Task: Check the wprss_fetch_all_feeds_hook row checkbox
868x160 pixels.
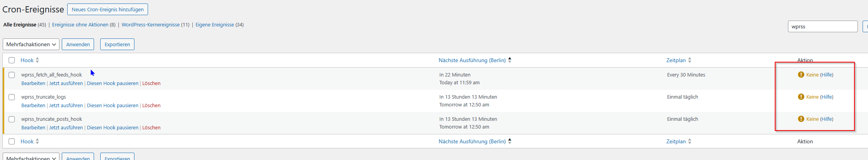Action: tap(12, 75)
